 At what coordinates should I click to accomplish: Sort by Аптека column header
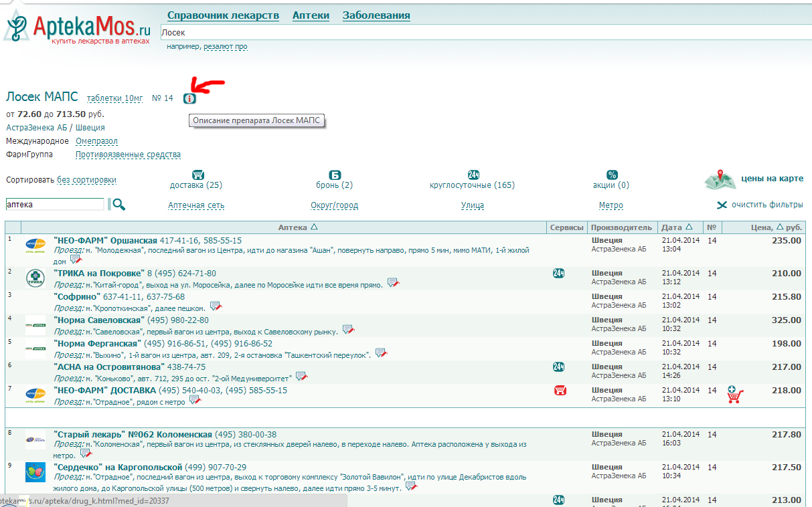click(x=298, y=227)
